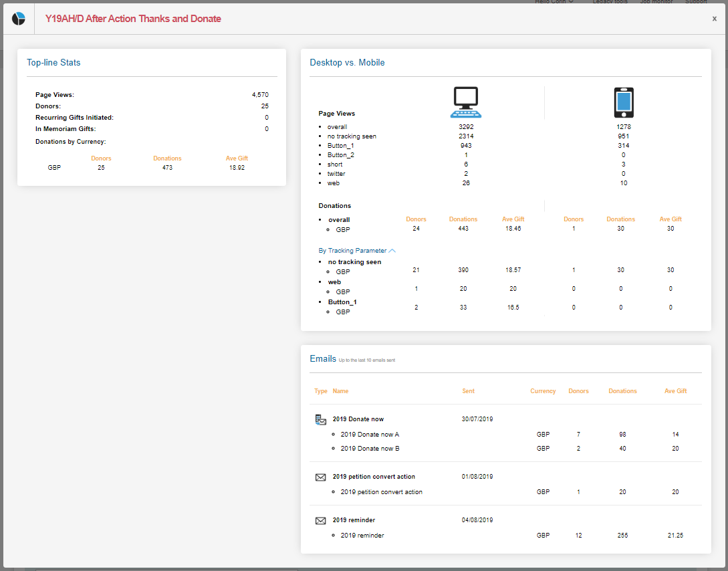Image resolution: width=728 pixels, height=571 pixels.
Task: Open the Job monitor page
Action: coord(656,2)
